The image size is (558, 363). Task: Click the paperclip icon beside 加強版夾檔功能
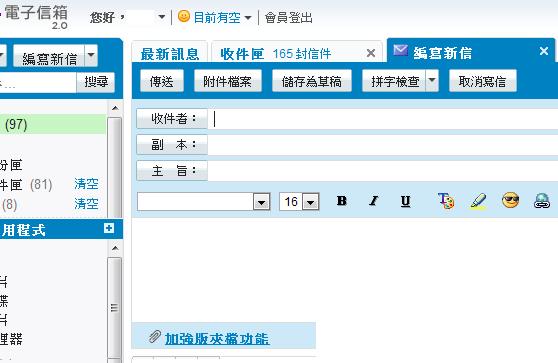[x=155, y=336]
